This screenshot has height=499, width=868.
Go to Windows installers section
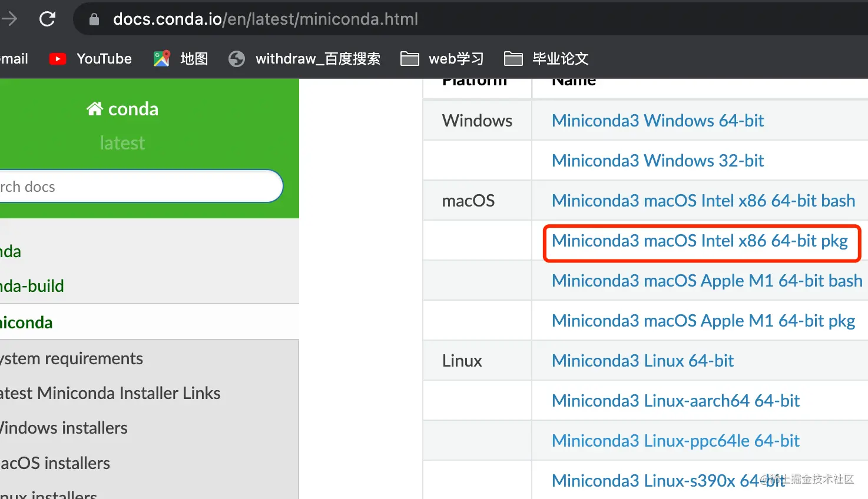(64, 428)
